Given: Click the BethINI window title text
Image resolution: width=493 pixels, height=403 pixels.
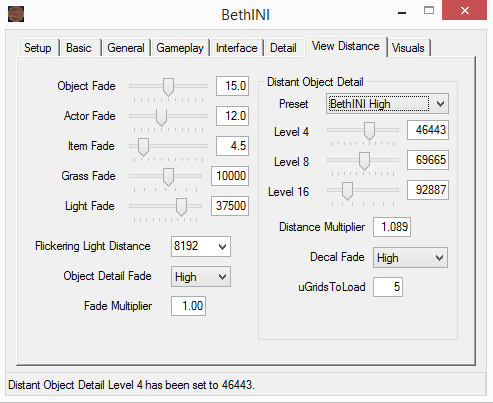Looking at the screenshot, I should pyautogui.click(x=246, y=15).
